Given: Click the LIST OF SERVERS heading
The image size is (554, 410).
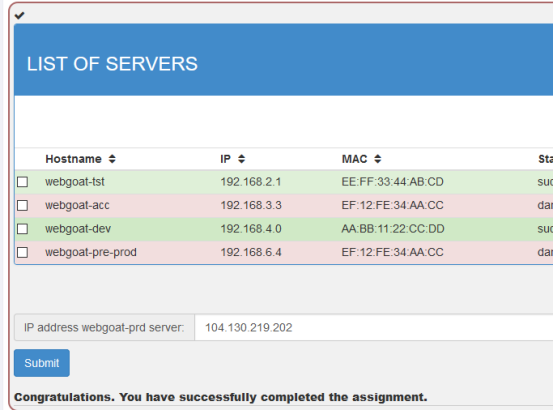Looking at the screenshot, I should click(112, 64).
